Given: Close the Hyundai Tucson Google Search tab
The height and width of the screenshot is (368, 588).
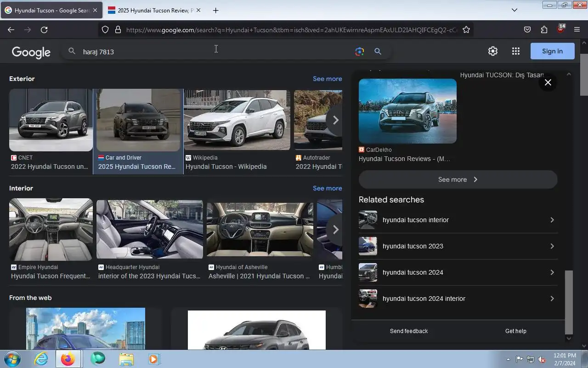Looking at the screenshot, I should [95, 10].
